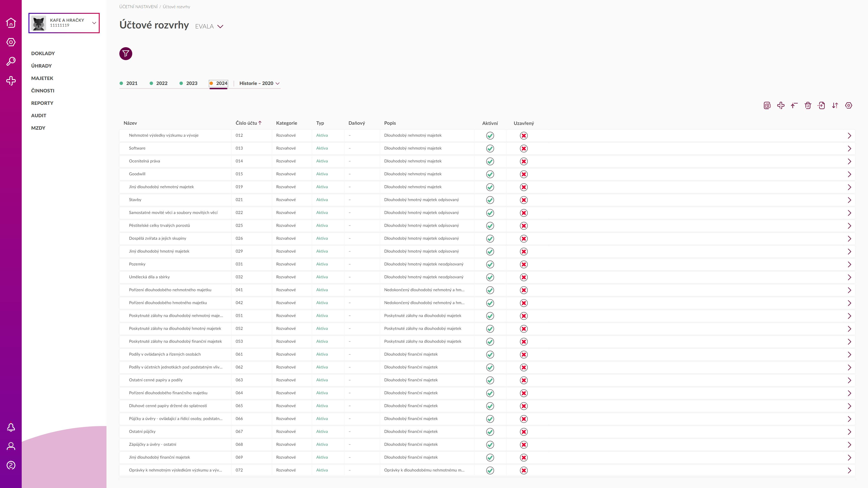Click the upload arrow icon in table toolbar

click(794, 106)
